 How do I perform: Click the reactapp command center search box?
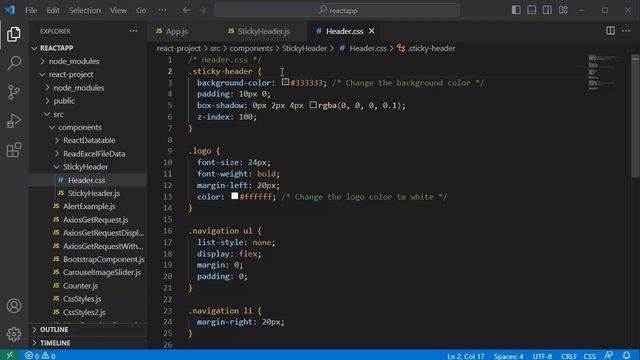coord(337,10)
